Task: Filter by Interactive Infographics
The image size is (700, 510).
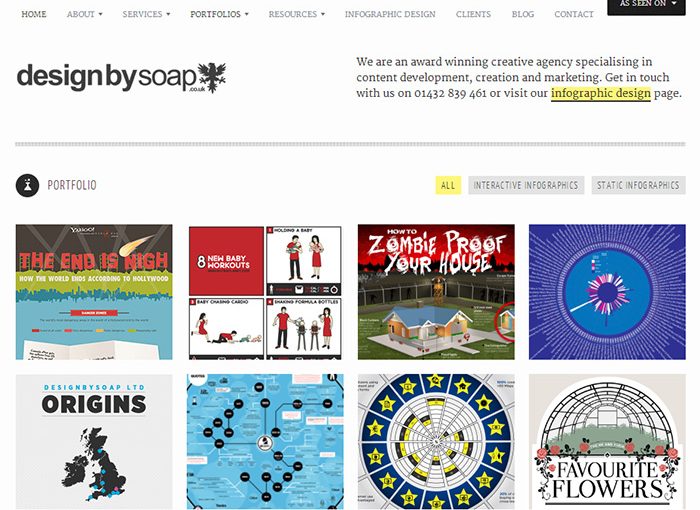Action: pyautogui.click(x=526, y=185)
